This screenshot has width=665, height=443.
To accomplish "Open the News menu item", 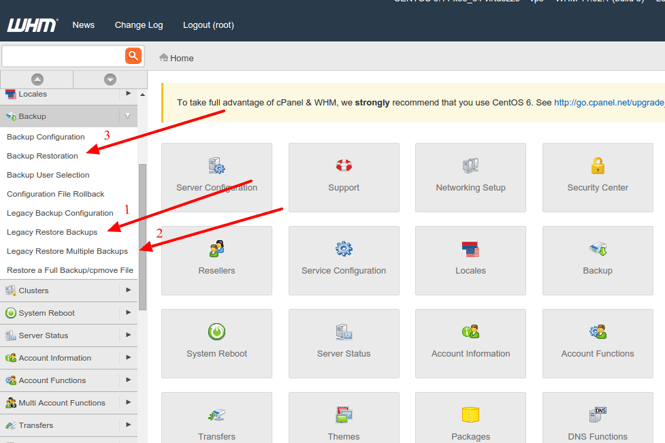I will tap(83, 25).
